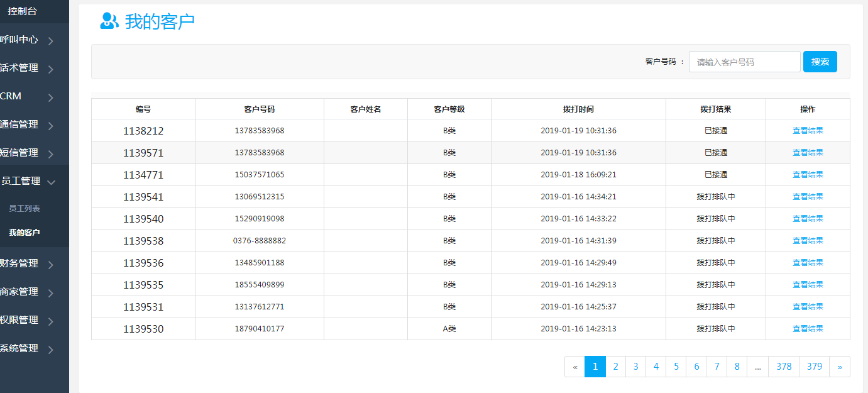Focus the 客户号码 input field

pos(744,62)
